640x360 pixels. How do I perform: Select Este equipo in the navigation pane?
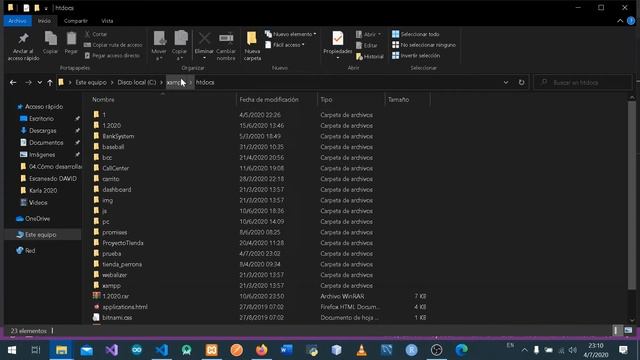(x=40, y=235)
